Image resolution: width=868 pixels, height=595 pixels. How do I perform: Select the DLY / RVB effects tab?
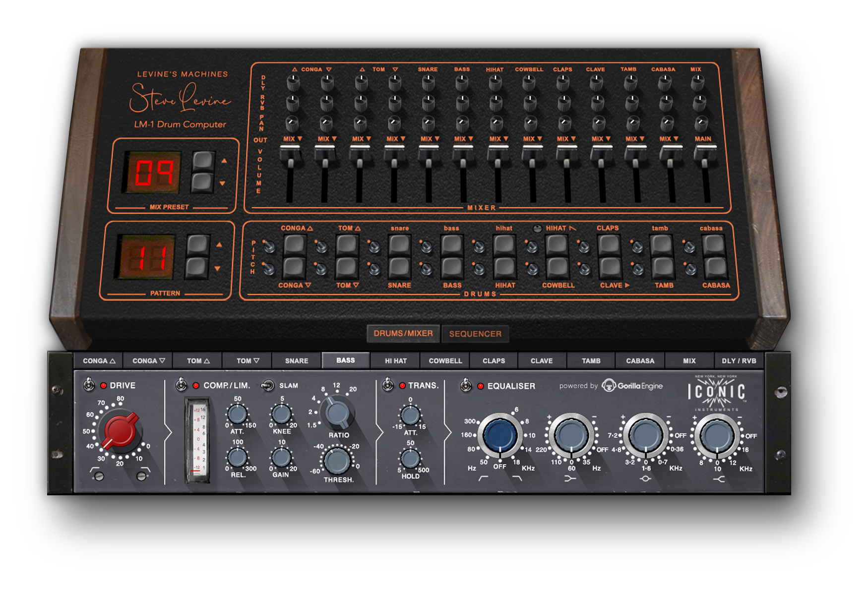[739, 361]
